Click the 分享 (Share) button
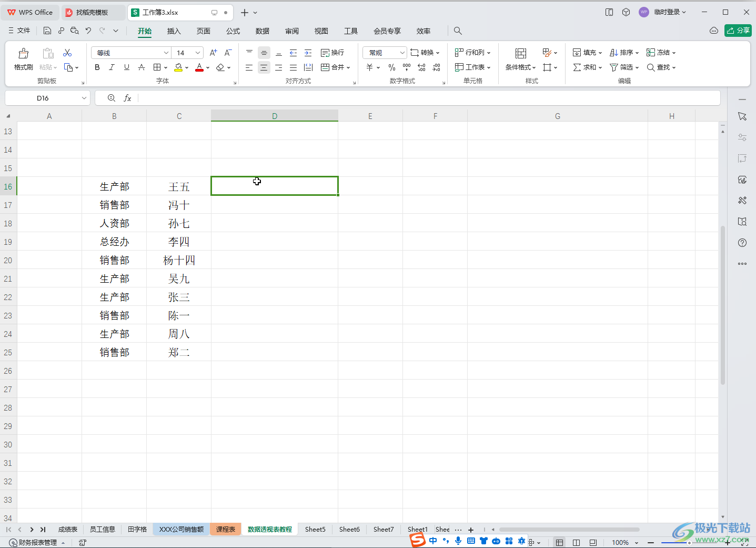The width and height of the screenshot is (756, 548). 738,31
